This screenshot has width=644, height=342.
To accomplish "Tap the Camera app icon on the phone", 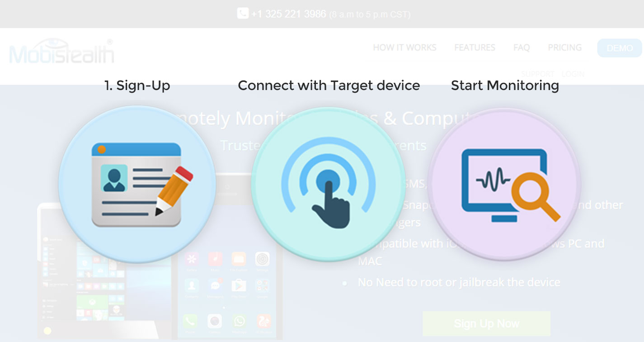I will 215,322.
